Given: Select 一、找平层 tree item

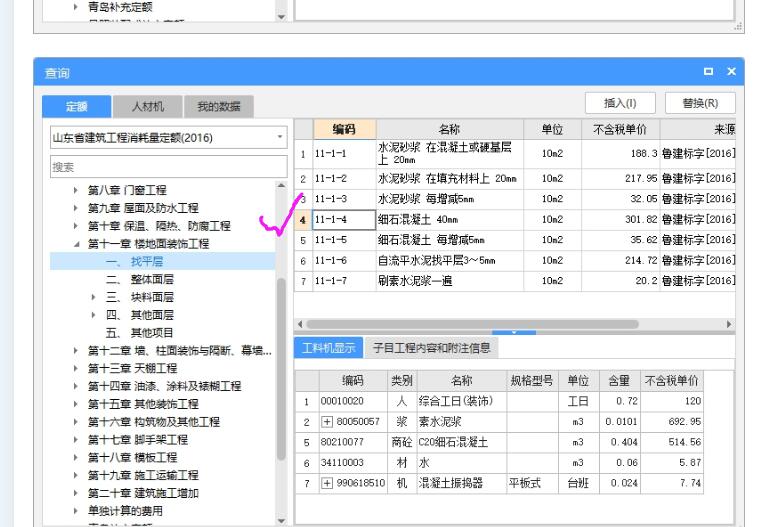Looking at the screenshot, I should (162, 261).
